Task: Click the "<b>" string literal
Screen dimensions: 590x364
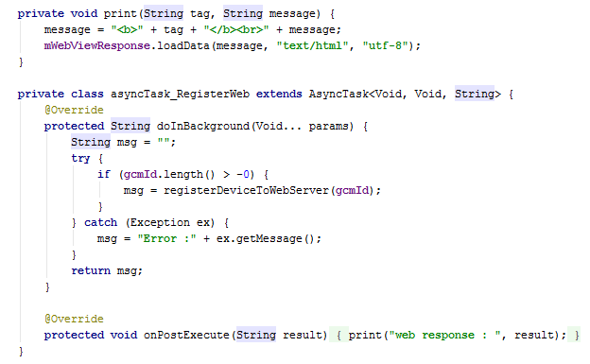Action: pyautogui.click(x=127, y=29)
